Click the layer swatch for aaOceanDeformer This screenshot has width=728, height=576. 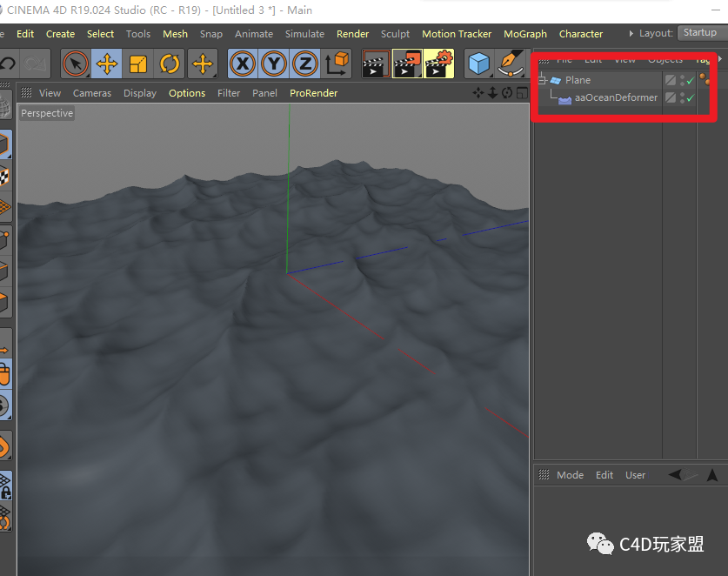coord(670,97)
